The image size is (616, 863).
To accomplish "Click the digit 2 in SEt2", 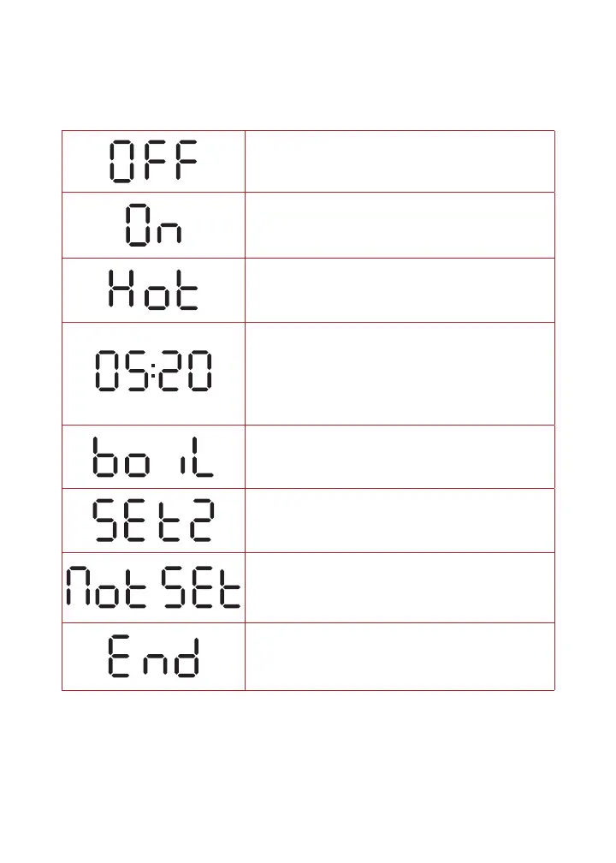I will (x=201, y=521).
